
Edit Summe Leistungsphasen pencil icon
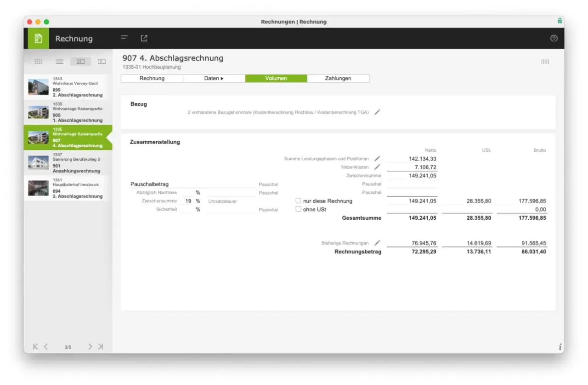[377, 159]
